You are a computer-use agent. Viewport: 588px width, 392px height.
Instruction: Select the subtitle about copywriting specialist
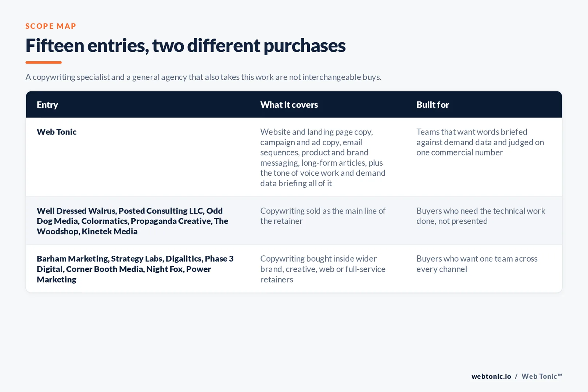pos(203,77)
